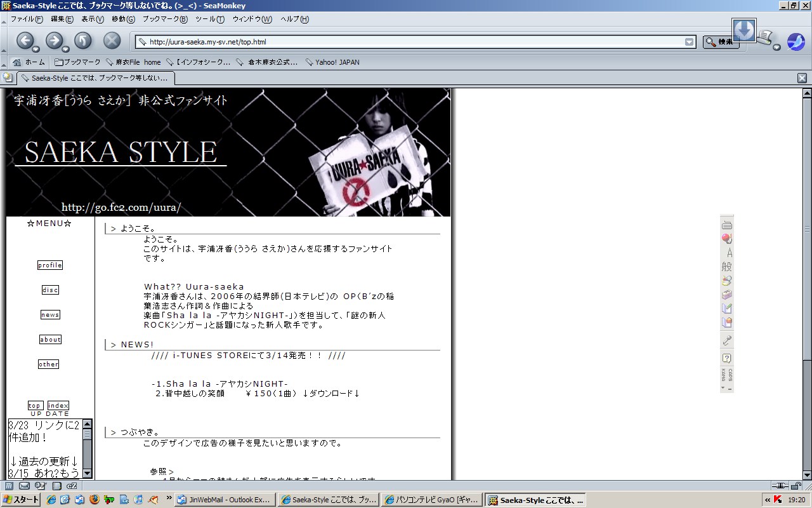812x508 pixels.
Task: Click the update box scroll down arrow
Action: [x=87, y=473]
